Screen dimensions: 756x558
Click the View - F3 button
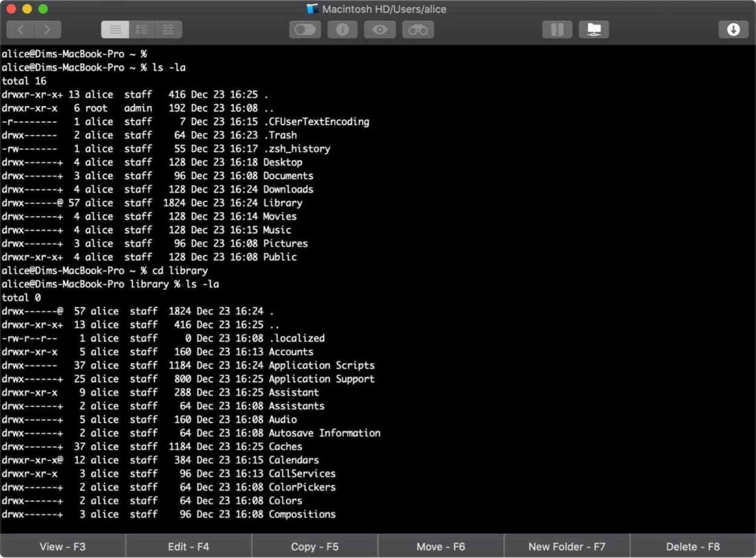(63, 547)
